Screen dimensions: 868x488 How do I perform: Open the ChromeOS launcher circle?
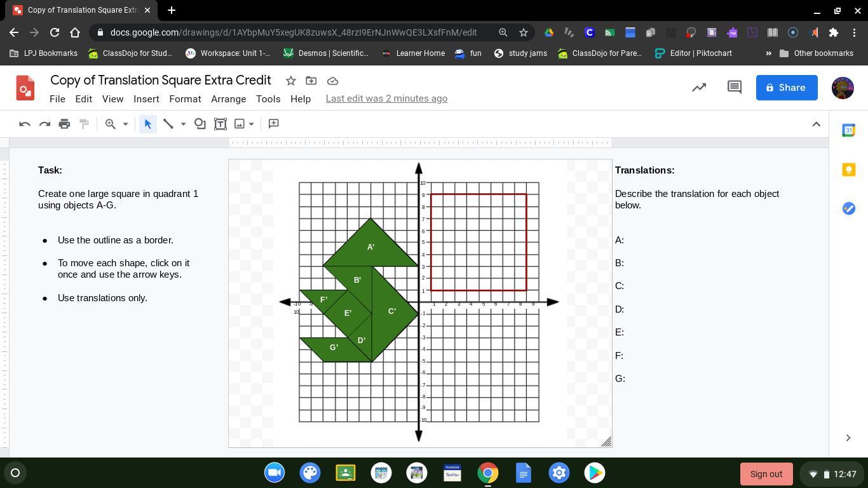15,473
